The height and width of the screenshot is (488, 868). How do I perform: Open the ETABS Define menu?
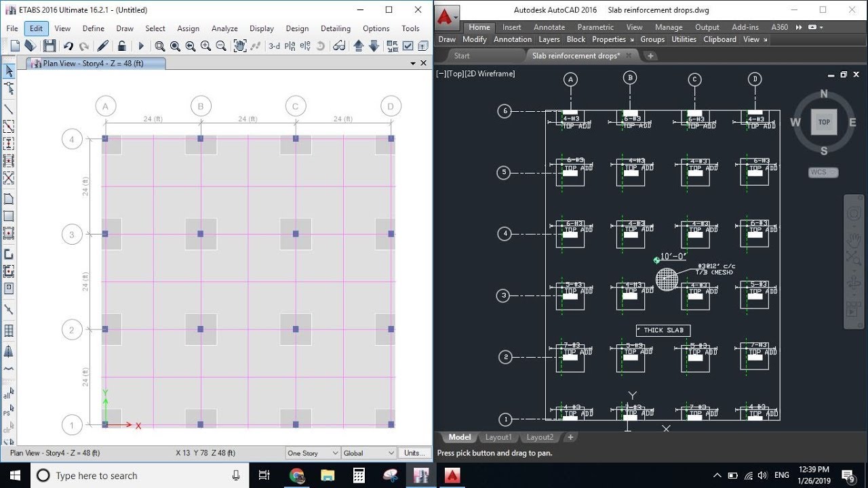94,28
